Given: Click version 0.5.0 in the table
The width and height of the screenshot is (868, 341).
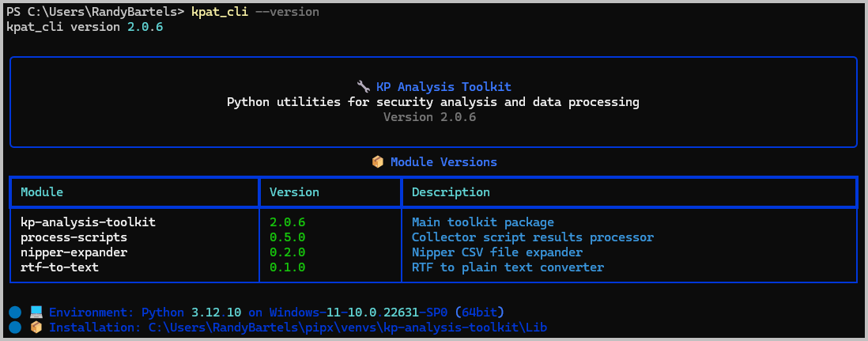Looking at the screenshot, I should [x=287, y=237].
